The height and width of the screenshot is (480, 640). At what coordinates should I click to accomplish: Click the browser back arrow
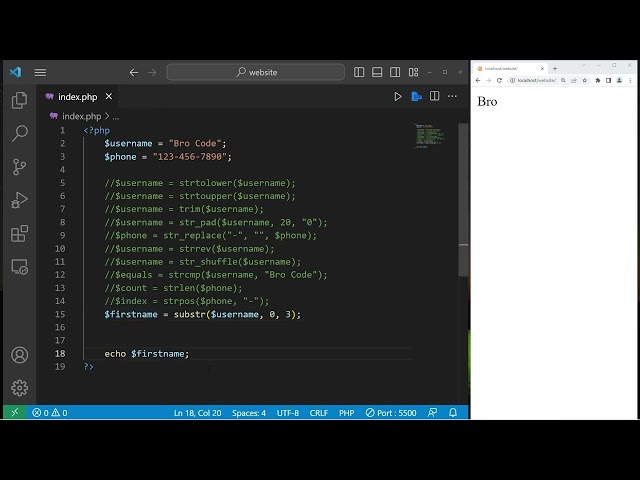478,80
